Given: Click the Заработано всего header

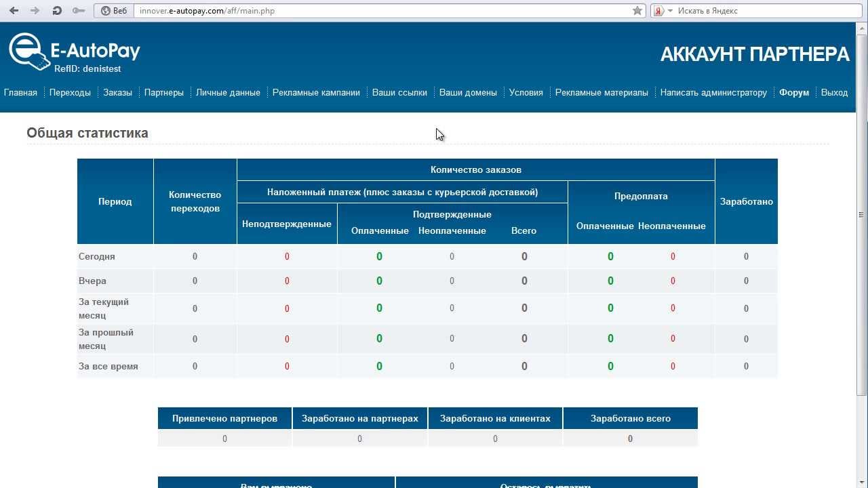Looking at the screenshot, I should click(x=631, y=418).
